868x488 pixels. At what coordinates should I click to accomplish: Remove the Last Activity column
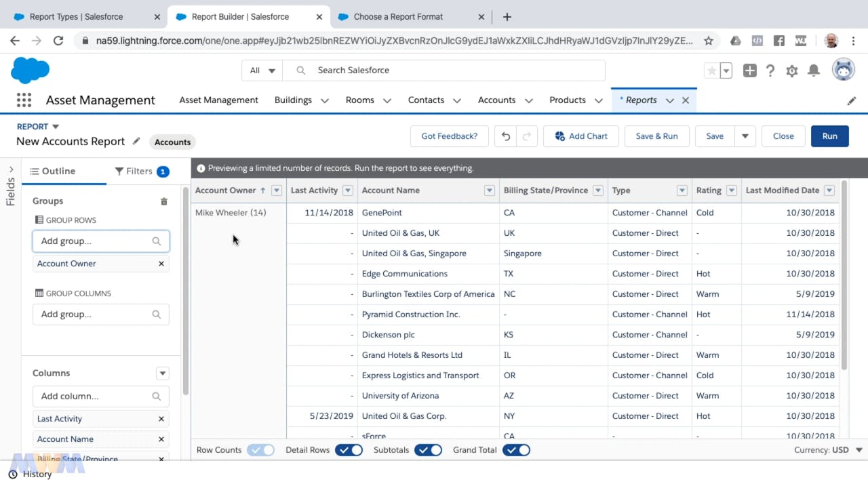[161, 419]
